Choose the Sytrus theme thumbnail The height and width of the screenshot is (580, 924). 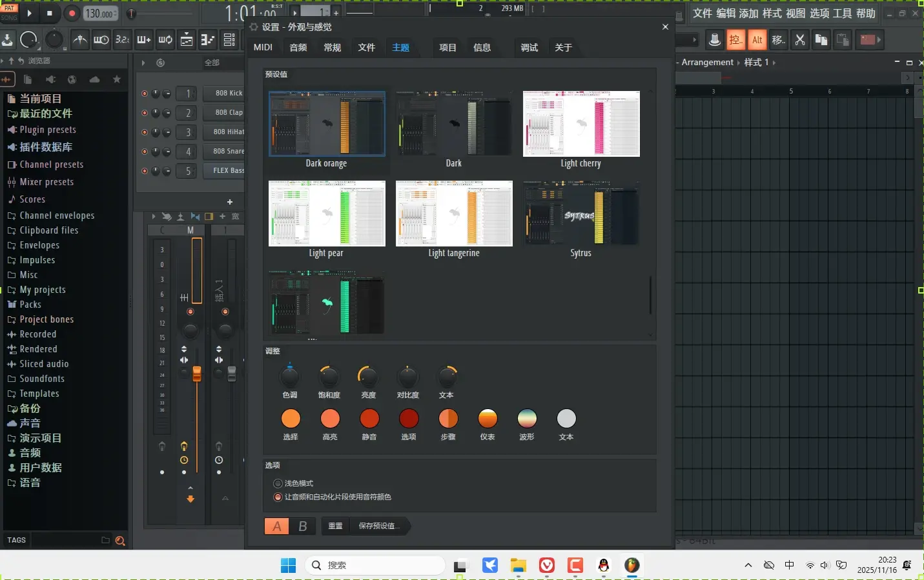click(x=581, y=214)
